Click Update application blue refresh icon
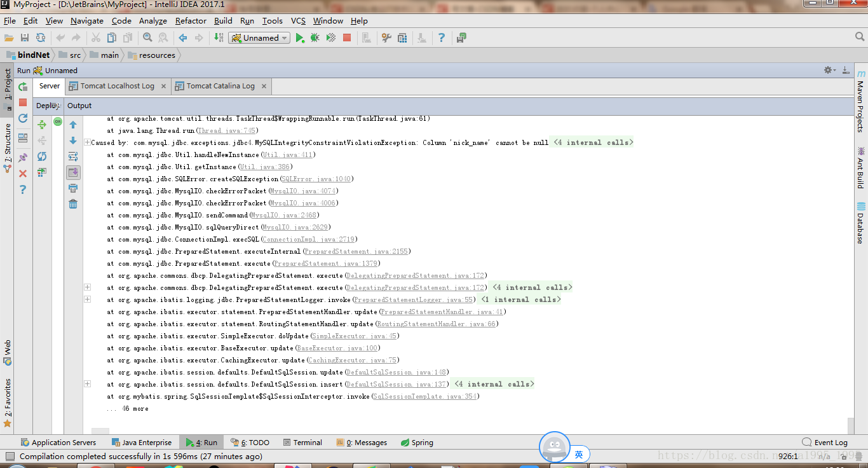Image resolution: width=868 pixels, height=468 pixels. [x=23, y=118]
